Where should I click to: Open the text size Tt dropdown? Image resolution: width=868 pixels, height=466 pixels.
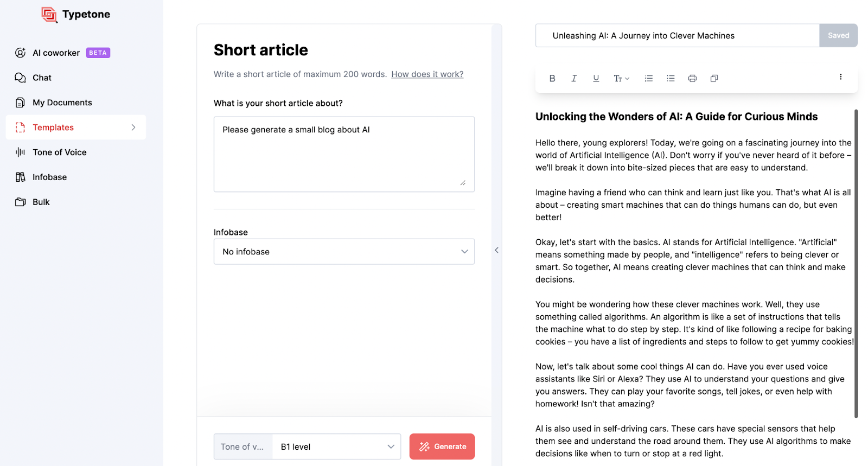621,78
